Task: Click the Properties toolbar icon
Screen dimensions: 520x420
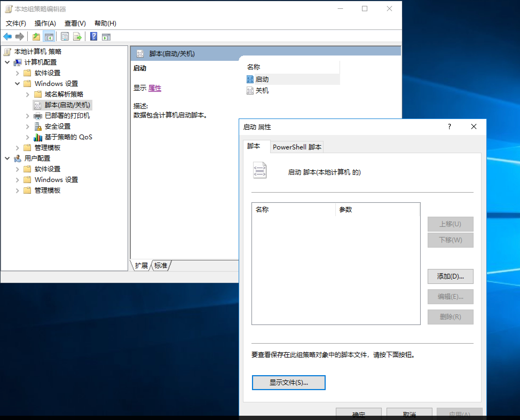Action: [x=65, y=37]
